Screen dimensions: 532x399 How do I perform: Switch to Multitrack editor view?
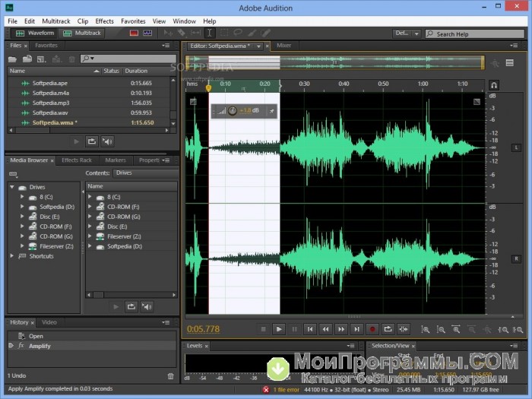pos(82,33)
